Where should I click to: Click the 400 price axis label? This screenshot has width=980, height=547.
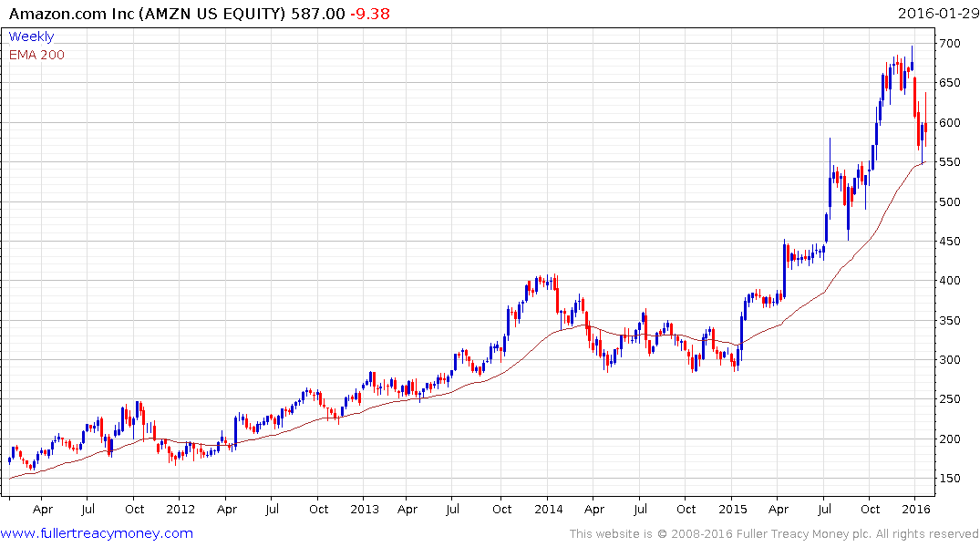(949, 281)
